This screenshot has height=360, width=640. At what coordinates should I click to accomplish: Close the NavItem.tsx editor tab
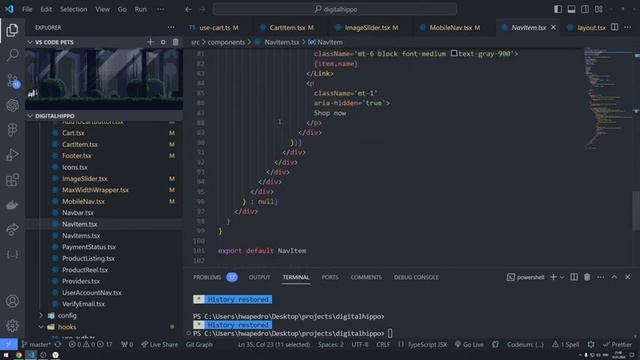point(553,27)
